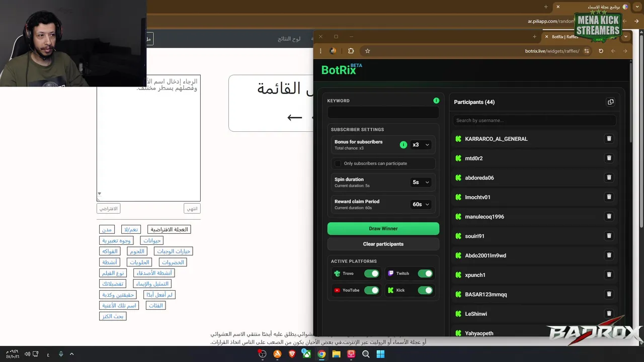The height and width of the screenshot is (362, 644).
Task: Switch to Chrome in taskbar
Action: [321, 354]
